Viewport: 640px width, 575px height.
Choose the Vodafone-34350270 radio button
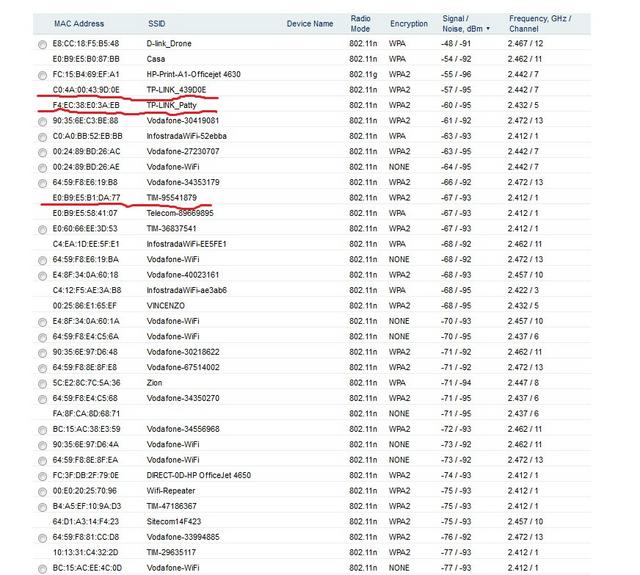42,400
